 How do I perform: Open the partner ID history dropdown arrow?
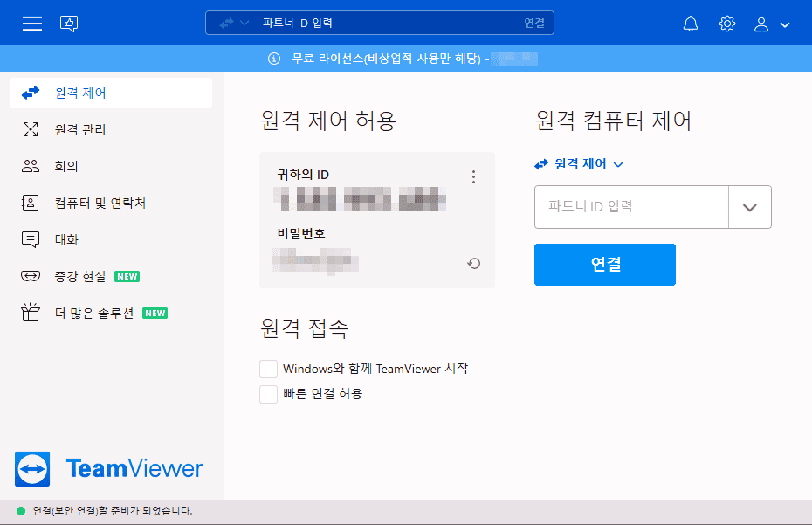click(750, 207)
